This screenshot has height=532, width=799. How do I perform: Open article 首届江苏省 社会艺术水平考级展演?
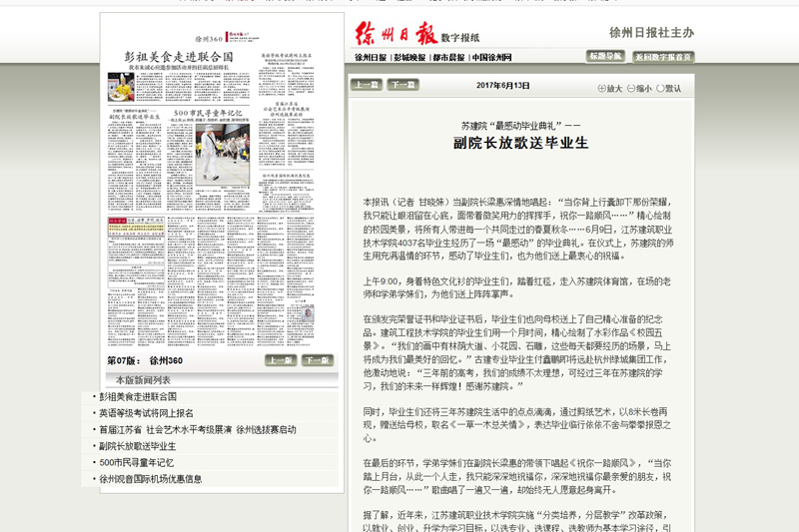(198, 429)
